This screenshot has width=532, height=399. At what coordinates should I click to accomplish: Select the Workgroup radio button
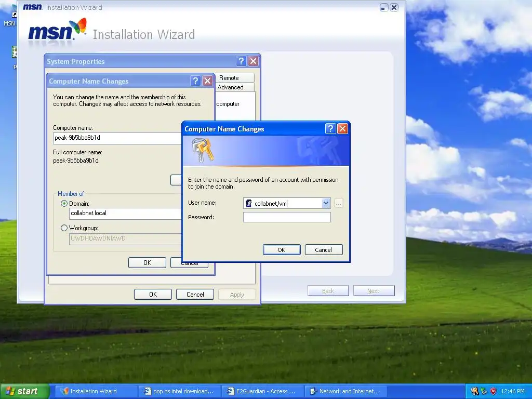(x=64, y=228)
